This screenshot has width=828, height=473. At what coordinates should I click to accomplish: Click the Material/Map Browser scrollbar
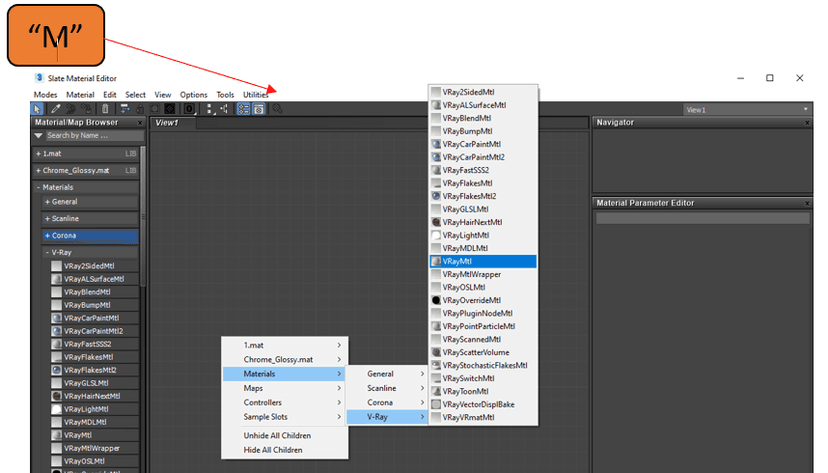(143, 216)
